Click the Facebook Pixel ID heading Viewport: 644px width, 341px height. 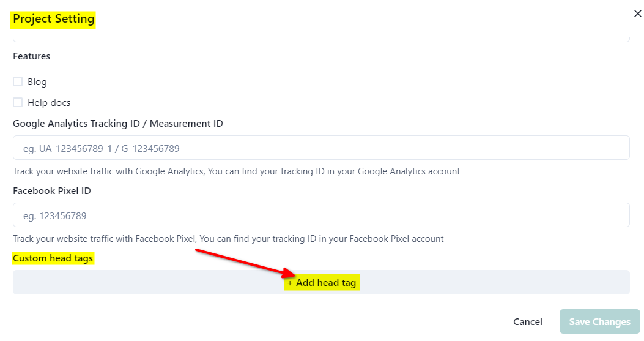point(52,190)
